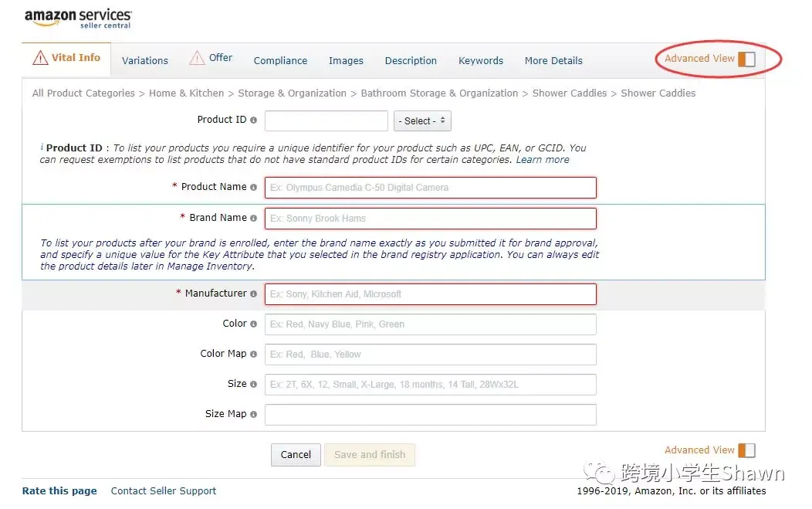Click the Manufacturer info icon
The image size is (812, 509).
click(x=253, y=294)
